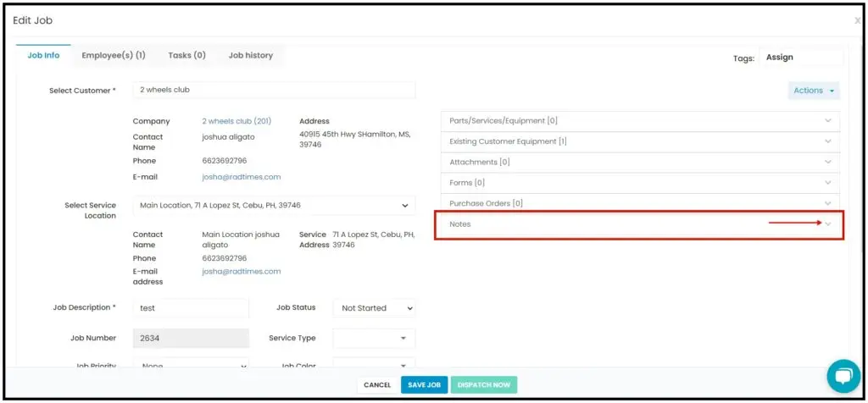Select the address 40915 45th Hwy text

coord(355,140)
